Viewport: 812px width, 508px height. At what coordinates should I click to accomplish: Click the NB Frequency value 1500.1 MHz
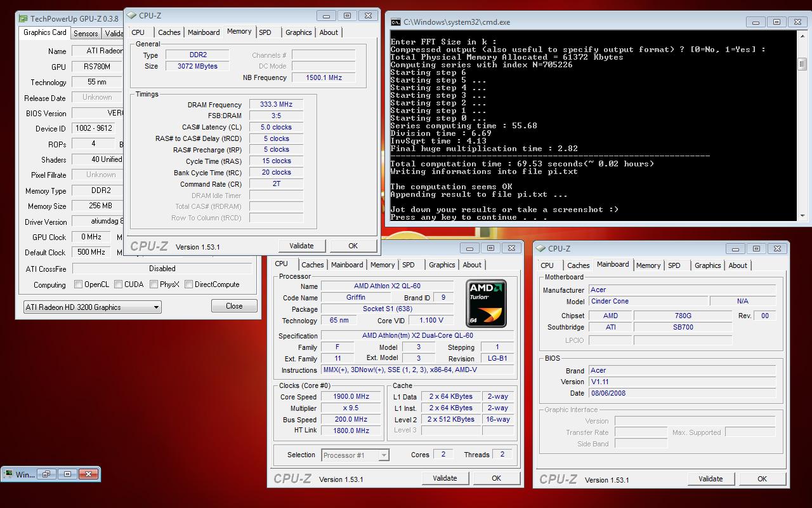(324, 77)
